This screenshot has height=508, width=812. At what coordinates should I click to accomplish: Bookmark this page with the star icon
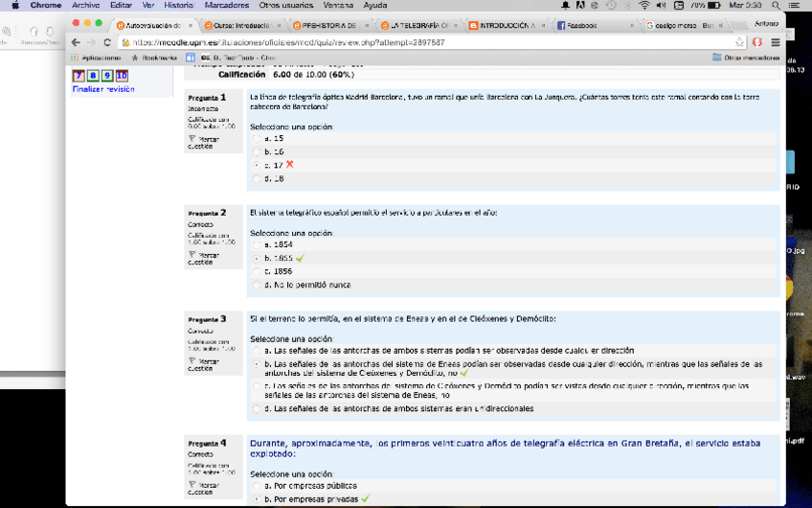[740, 43]
